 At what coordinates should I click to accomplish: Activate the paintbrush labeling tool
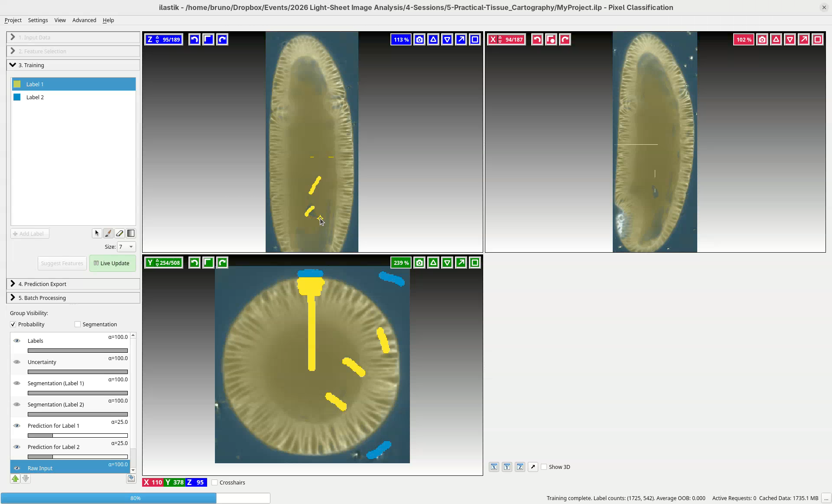tap(108, 233)
